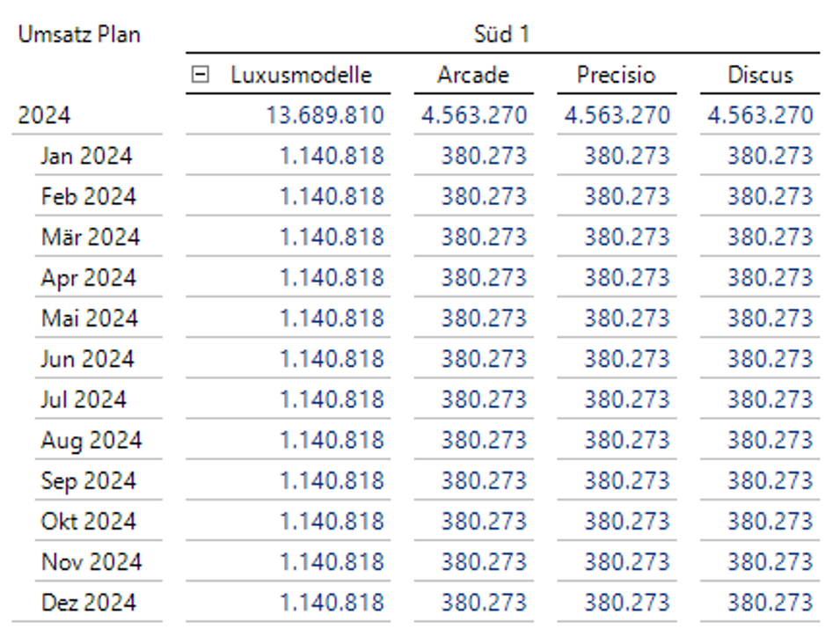Viewport: 840px width, 644px height.
Task: Select the Süd 1 region header
Action: 501,35
